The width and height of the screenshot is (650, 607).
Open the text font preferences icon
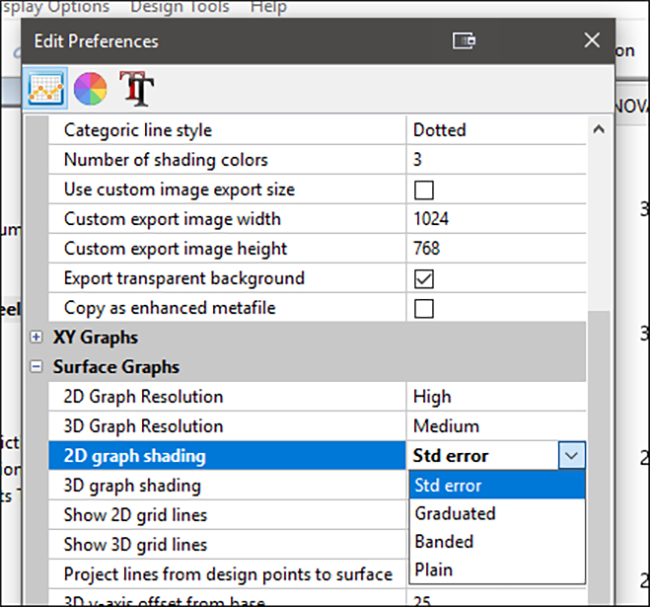pyautogui.click(x=136, y=88)
